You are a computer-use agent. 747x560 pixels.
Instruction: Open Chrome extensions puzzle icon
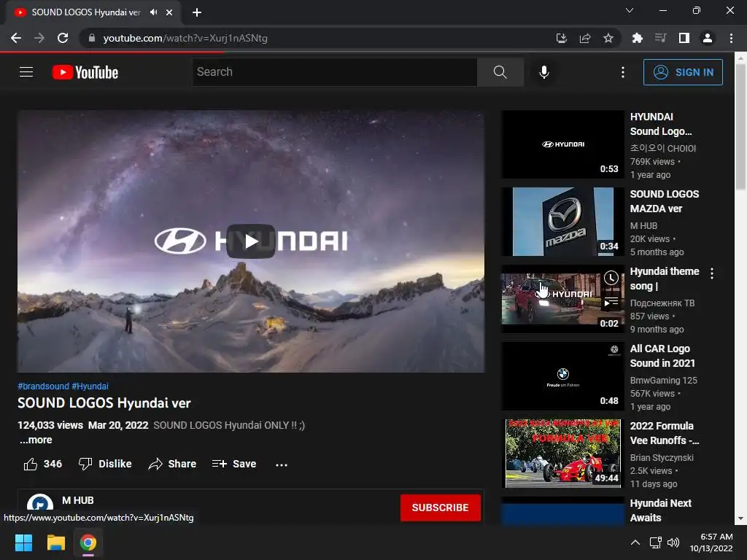click(637, 38)
